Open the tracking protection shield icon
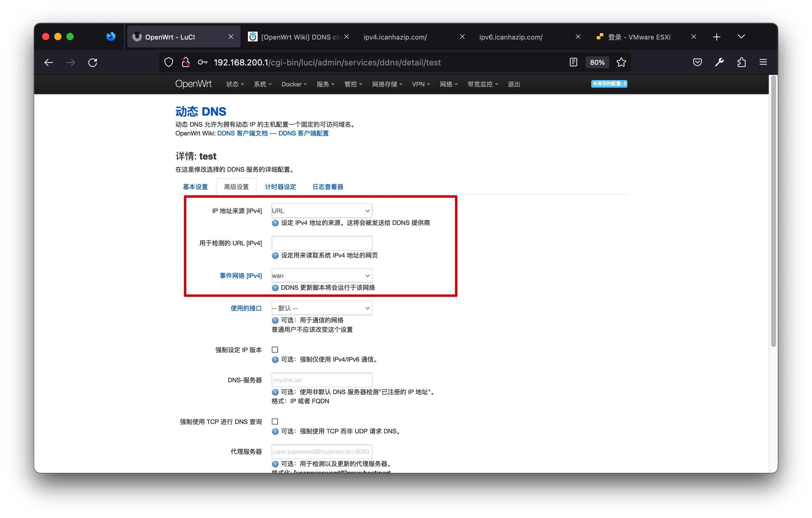This screenshot has width=812, height=518. click(x=169, y=62)
